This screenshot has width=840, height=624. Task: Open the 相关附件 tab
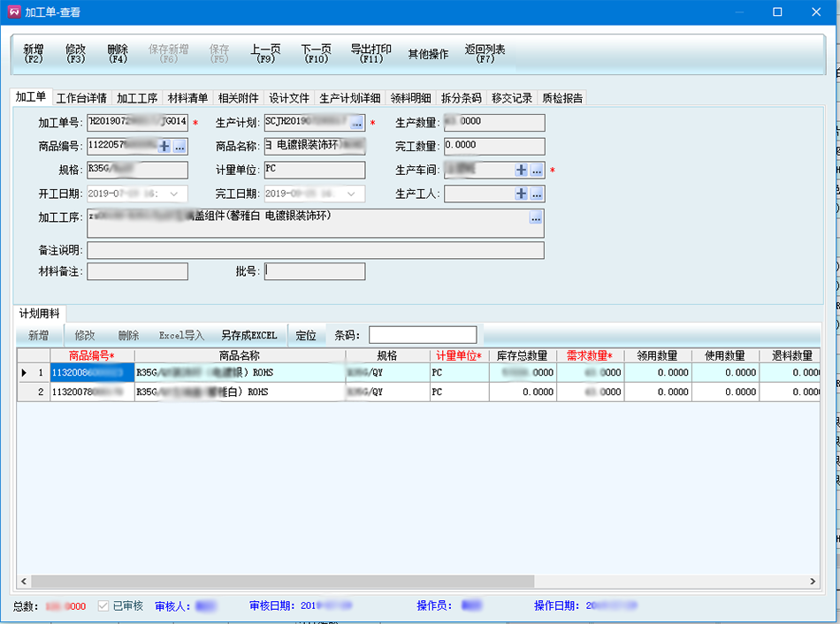click(x=239, y=98)
